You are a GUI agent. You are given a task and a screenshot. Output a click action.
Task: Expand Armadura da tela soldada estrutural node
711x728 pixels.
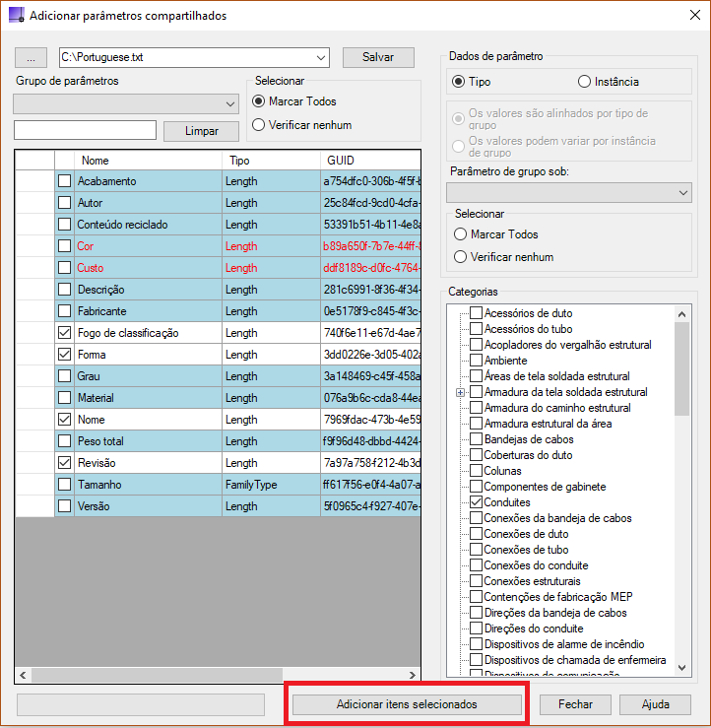click(x=460, y=392)
